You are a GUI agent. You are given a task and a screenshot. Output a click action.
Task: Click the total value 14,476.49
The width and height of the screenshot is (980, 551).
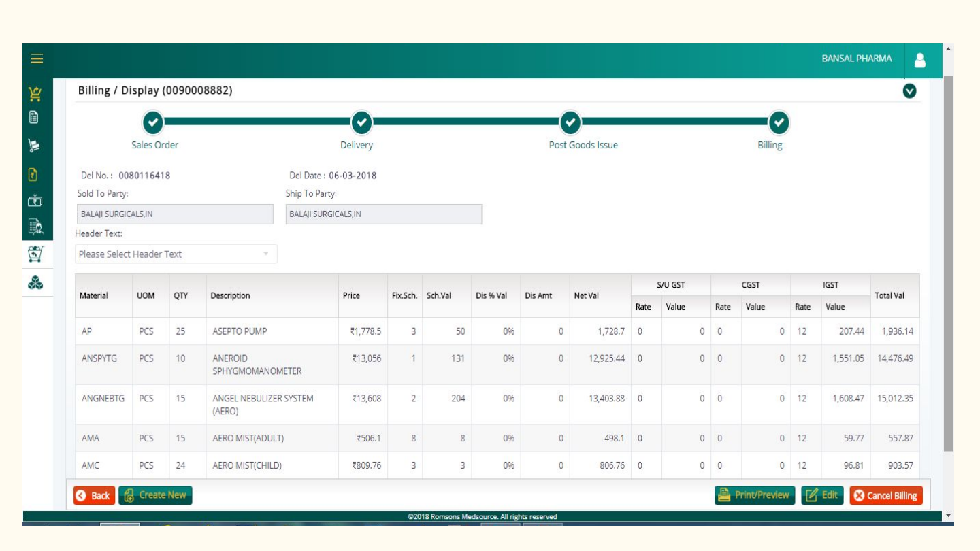pyautogui.click(x=896, y=358)
